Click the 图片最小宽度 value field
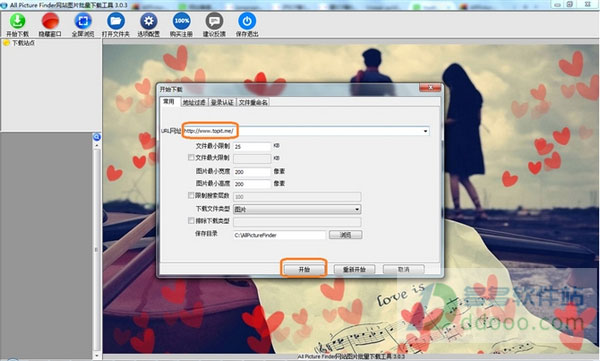 point(252,172)
